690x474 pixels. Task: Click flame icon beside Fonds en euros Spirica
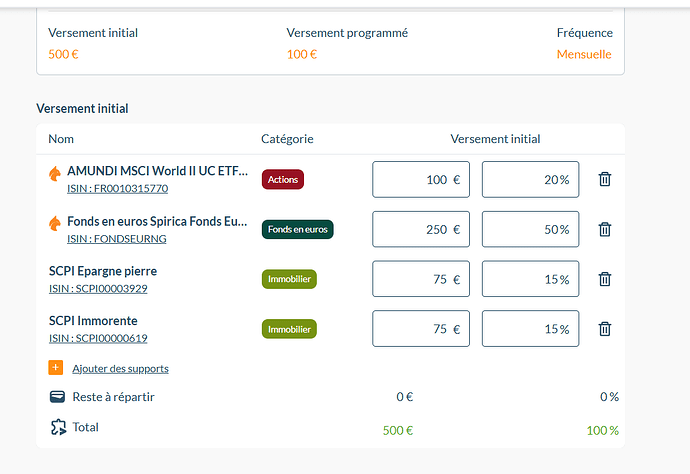[x=55, y=224]
